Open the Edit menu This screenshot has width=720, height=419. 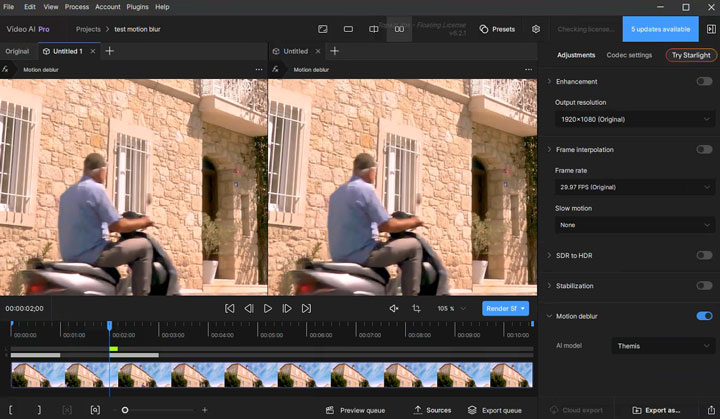pyautogui.click(x=30, y=7)
